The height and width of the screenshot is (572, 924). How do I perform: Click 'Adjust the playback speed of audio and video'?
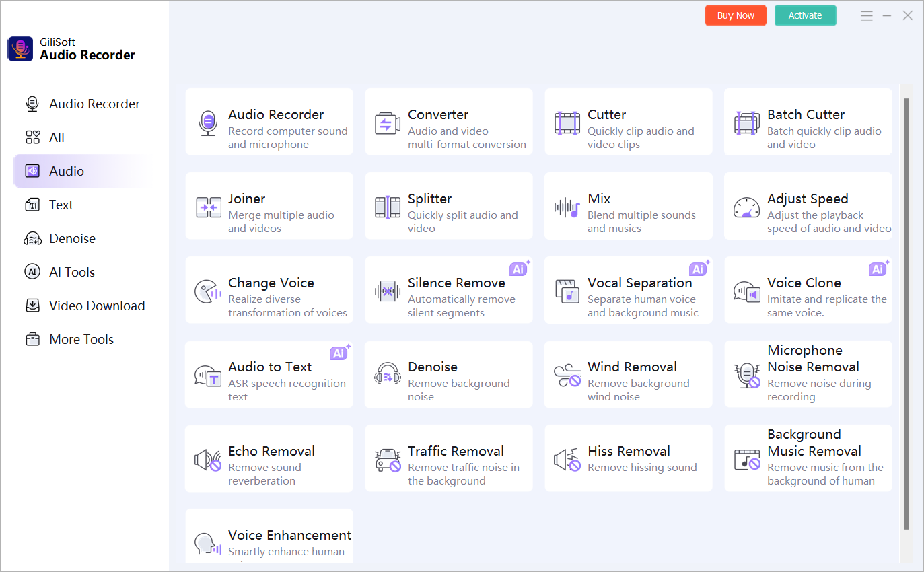click(x=829, y=222)
